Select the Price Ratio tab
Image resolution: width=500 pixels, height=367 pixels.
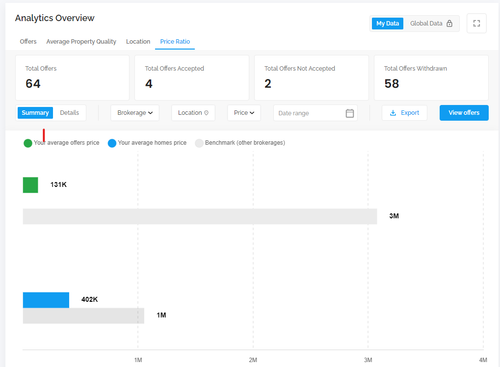click(x=175, y=42)
